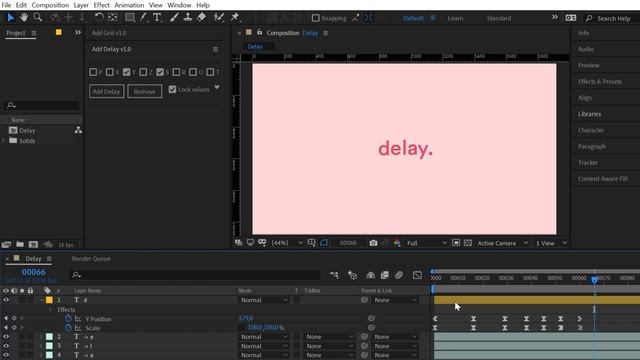Select the Brush tool
640x360 pixels.
[174, 18]
